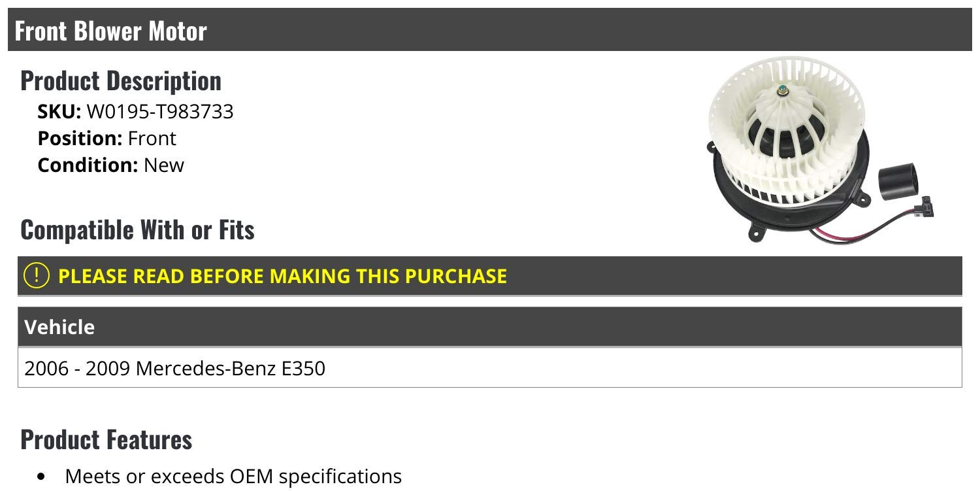
Task: Click the Product Description heading
Action: (121, 80)
